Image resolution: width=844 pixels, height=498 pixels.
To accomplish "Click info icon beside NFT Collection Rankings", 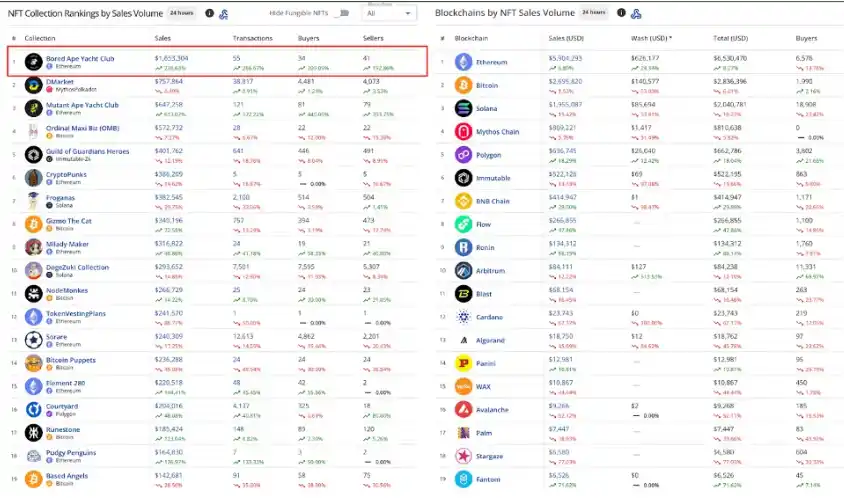I will click(209, 13).
